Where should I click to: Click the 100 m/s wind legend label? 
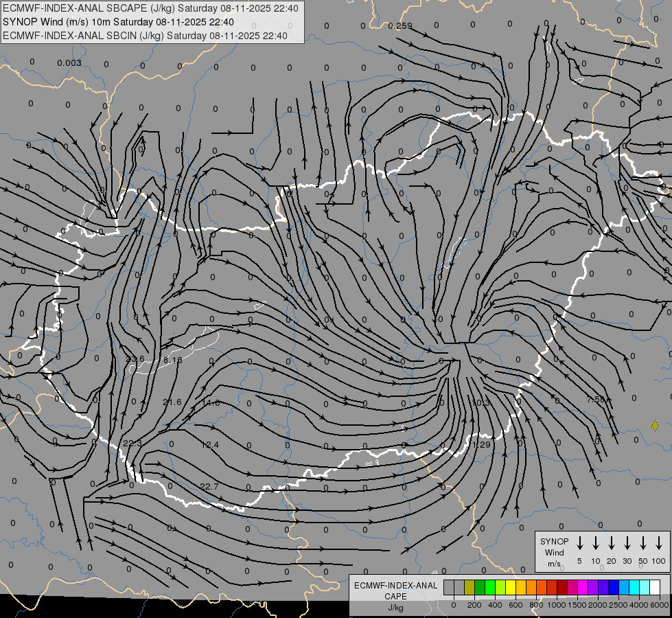(x=659, y=561)
